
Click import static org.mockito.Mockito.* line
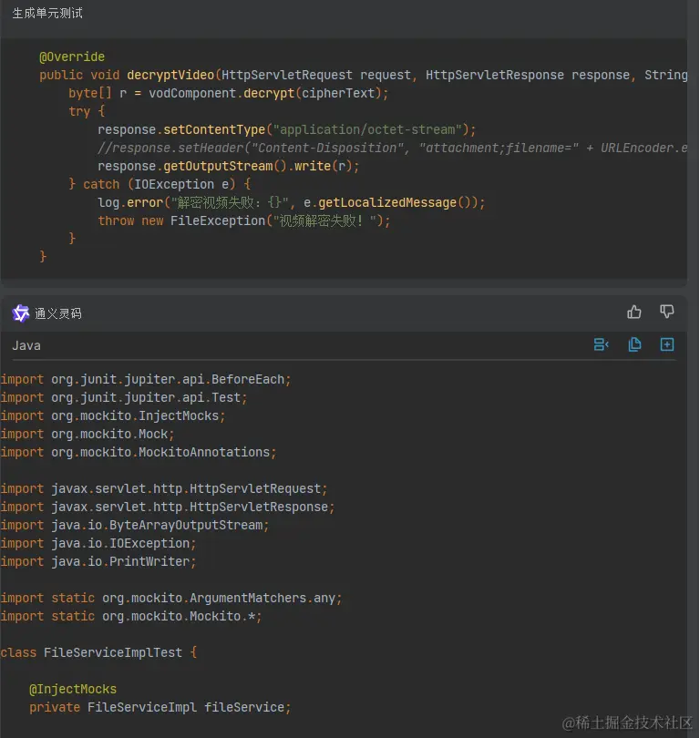click(131, 617)
